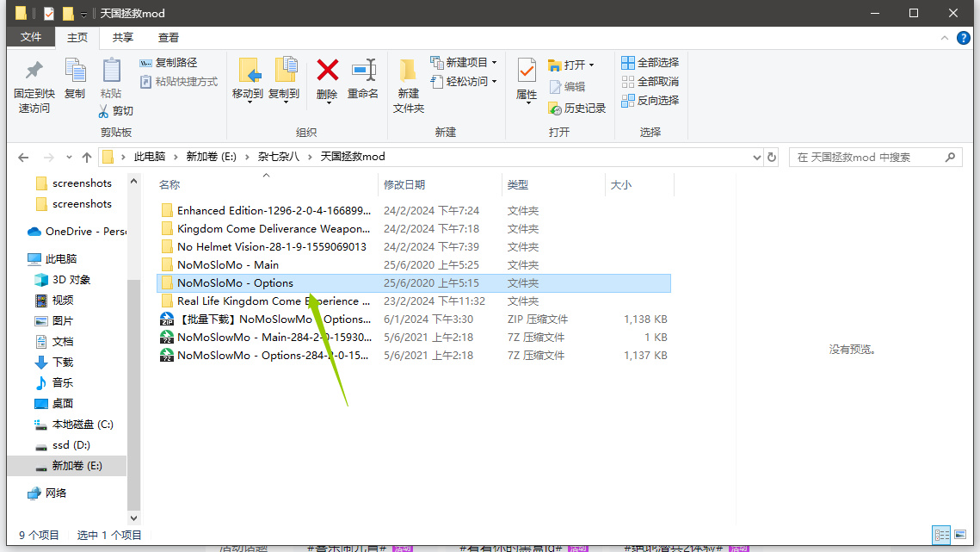Sort by Size (大小) column header
Image resolution: width=980 pixels, height=552 pixels.
[x=639, y=184]
